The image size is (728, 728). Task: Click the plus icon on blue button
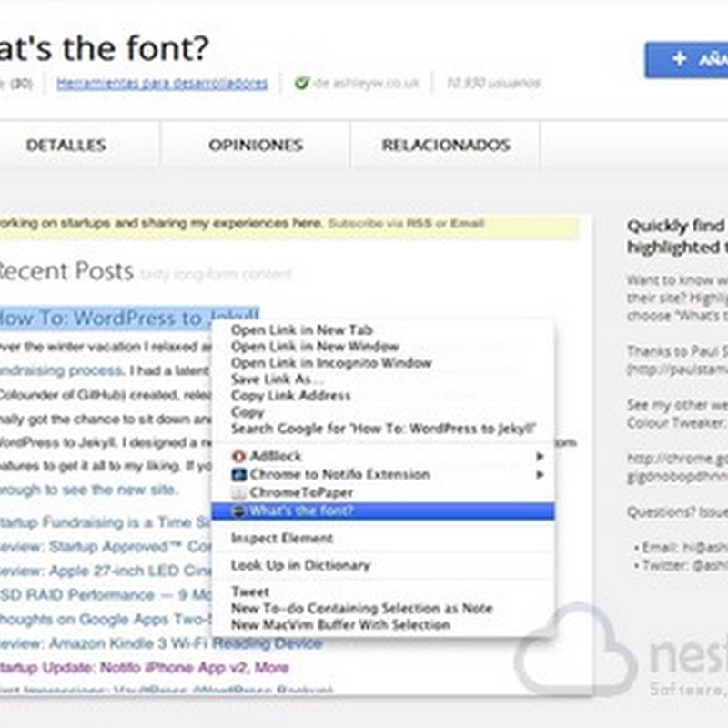point(679,58)
